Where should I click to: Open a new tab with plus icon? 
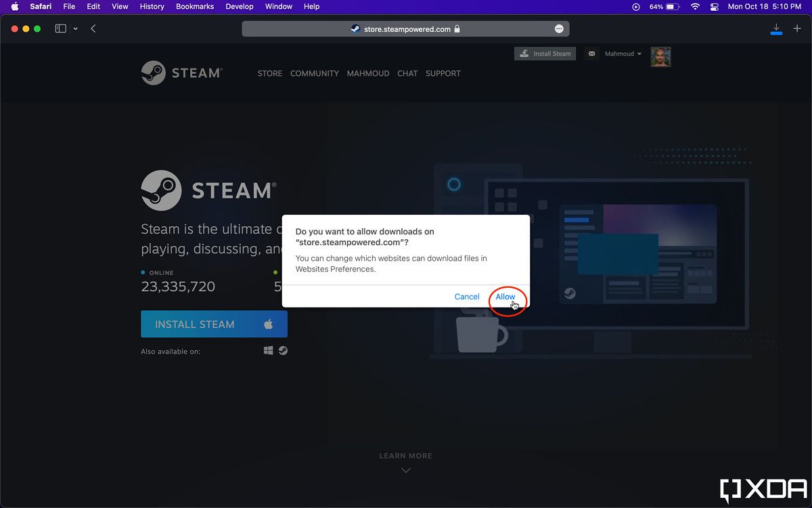pos(796,28)
